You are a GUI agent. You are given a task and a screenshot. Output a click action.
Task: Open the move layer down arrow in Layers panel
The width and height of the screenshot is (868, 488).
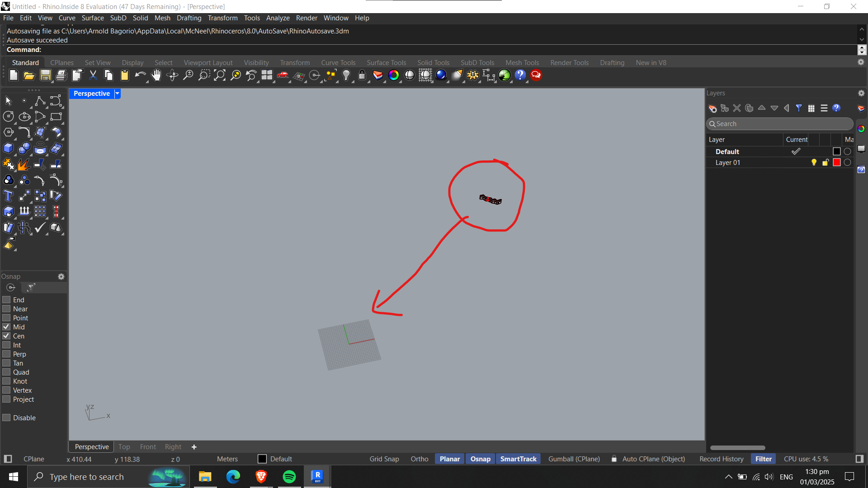tap(774, 108)
